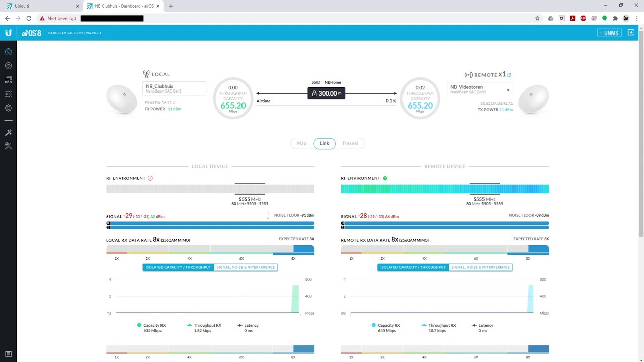The image size is (644, 362).
Task: Reload the current page
Action: point(29,18)
